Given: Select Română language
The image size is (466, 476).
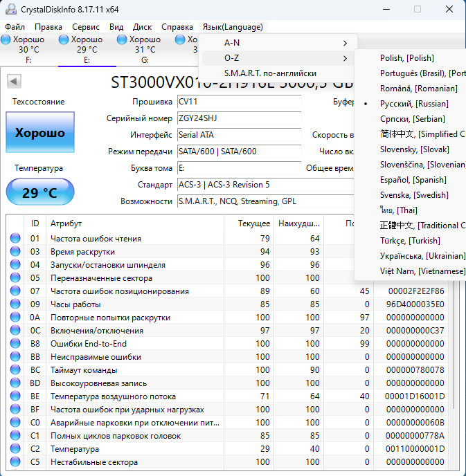Looking at the screenshot, I should click(x=410, y=89).
